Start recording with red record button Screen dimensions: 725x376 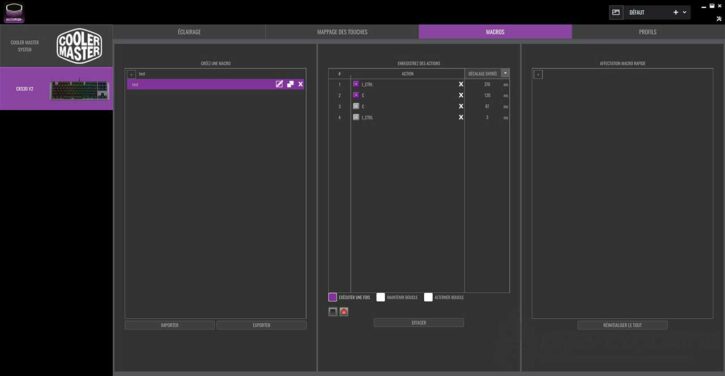click(x=344, y=312)
